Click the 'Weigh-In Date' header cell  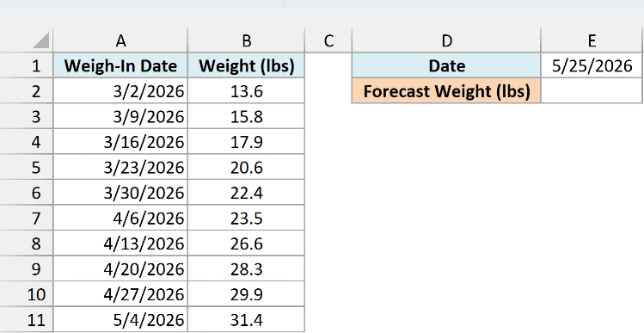tap(120, 65)
